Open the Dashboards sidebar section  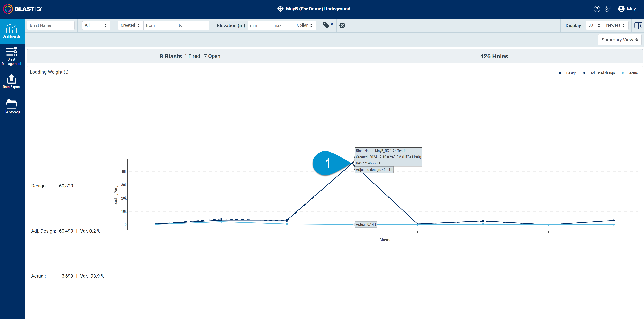point(11,31)
